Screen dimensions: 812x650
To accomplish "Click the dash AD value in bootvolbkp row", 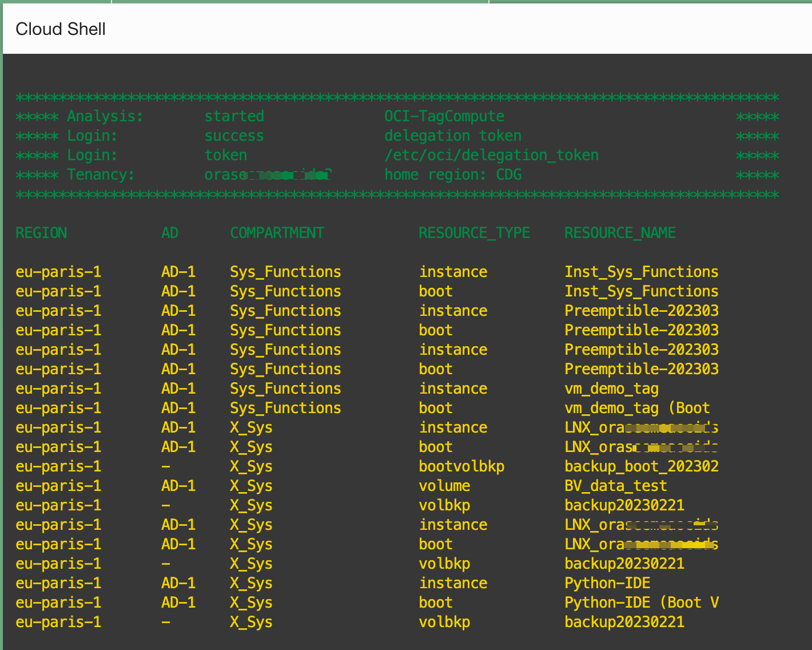I will [x=166, y=466].
